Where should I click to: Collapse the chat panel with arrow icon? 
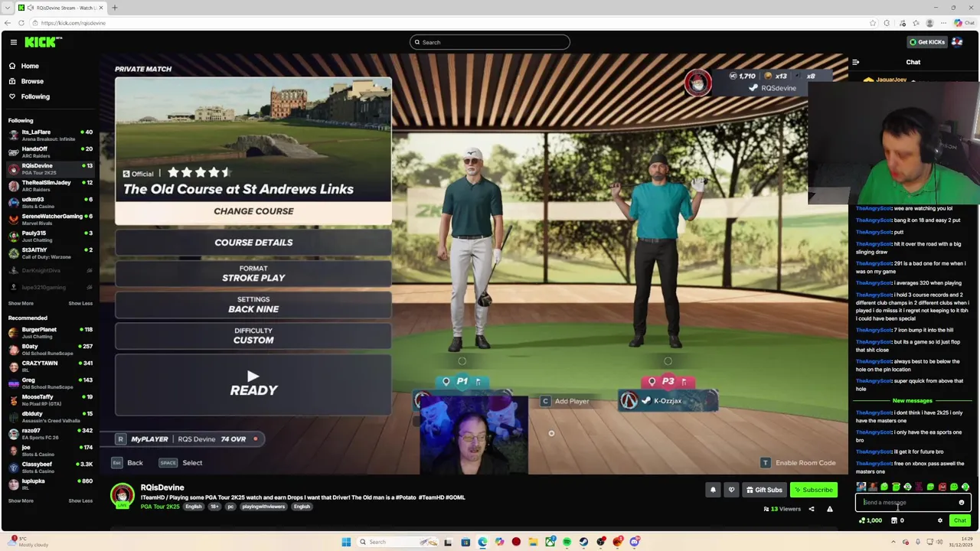[856, 62]
